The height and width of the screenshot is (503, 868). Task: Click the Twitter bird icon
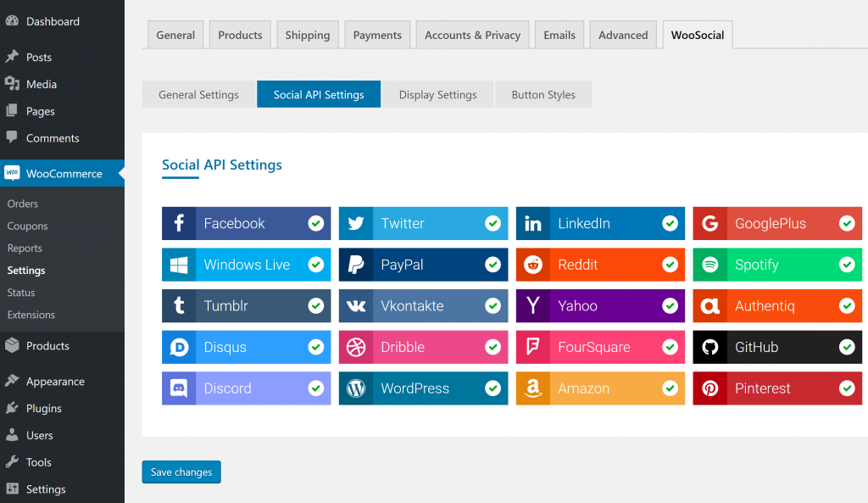[356, 223]
